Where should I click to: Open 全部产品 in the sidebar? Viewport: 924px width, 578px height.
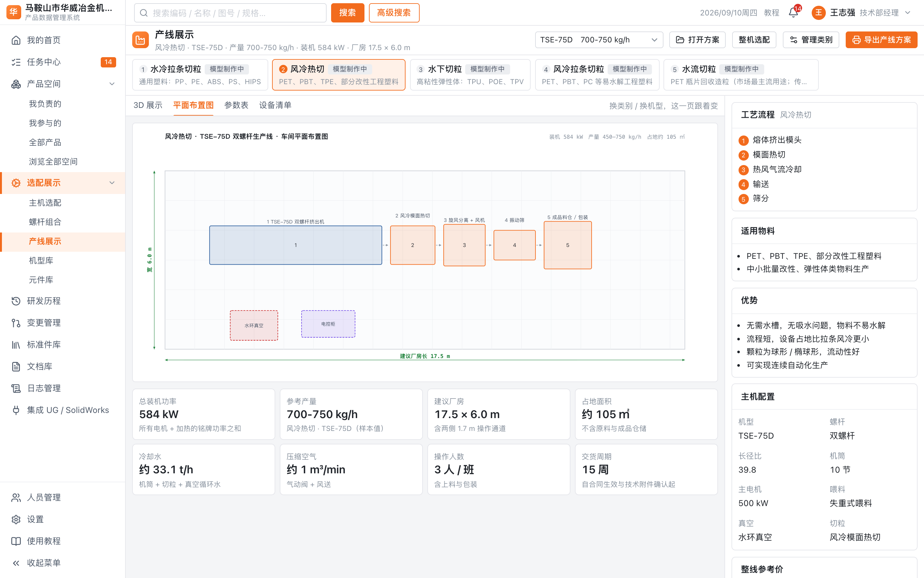coord(45,142)
